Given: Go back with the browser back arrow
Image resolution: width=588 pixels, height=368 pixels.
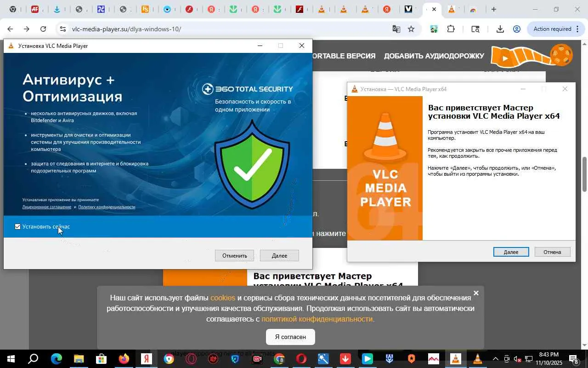Looking at the screenshot, I should click(10, 29).
